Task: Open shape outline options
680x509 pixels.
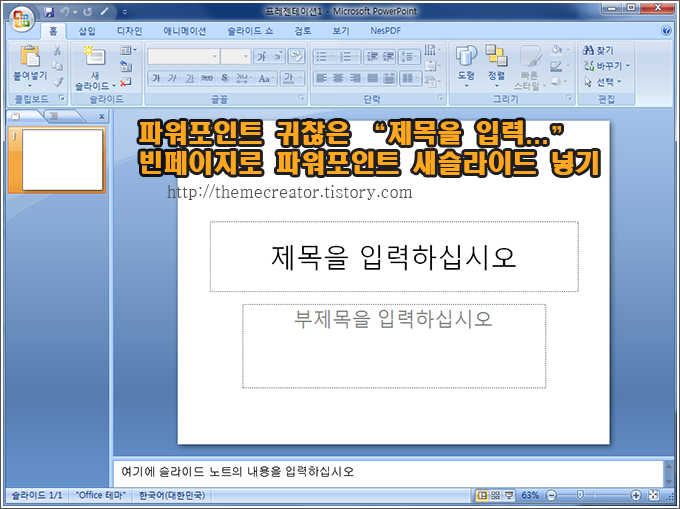Action: click(x=560, y=66)
